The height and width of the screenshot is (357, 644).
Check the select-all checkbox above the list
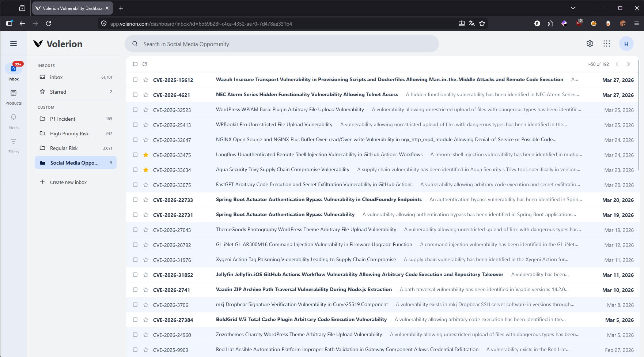(x=135, y=64)
